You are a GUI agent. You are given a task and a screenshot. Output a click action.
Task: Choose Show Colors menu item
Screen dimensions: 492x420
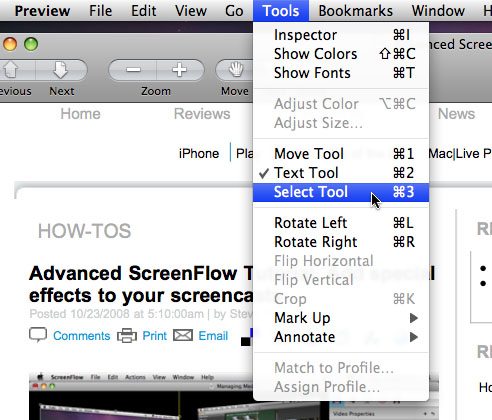click(x=341, y=54)
